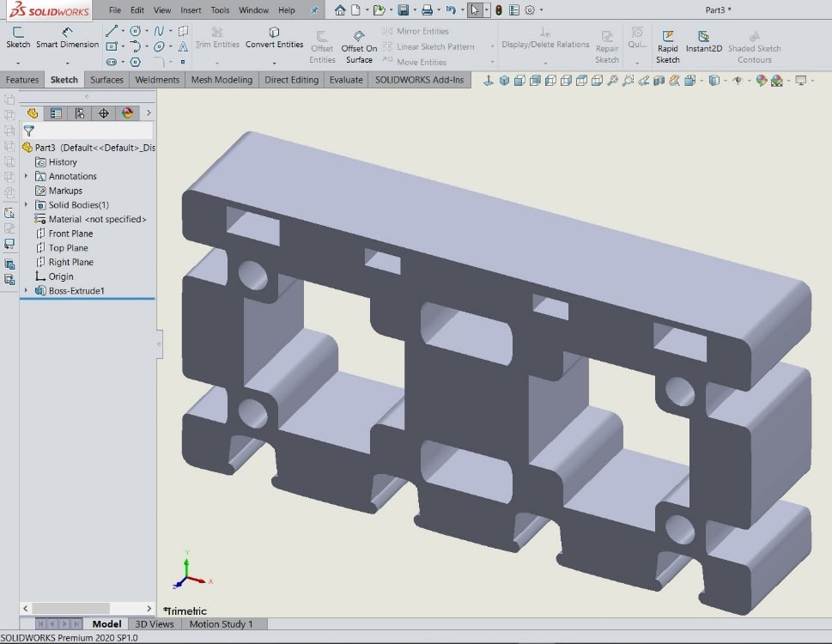Switch to the Surfaces tab
The width and height of the screenshot is (832, 644).
[x=106, y=80]
